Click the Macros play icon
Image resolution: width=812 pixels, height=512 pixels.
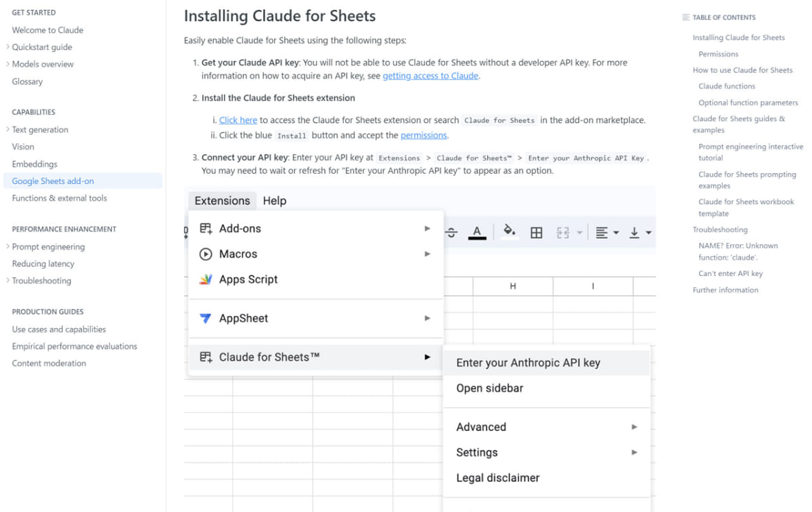pyautogui.click(x=206, y=254)
